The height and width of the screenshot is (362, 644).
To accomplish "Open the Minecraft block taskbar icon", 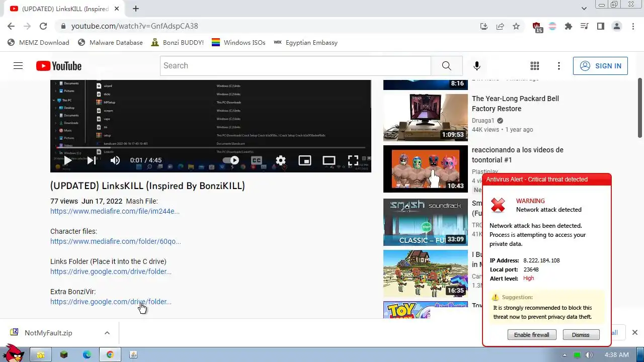I will tap(64, 354).
